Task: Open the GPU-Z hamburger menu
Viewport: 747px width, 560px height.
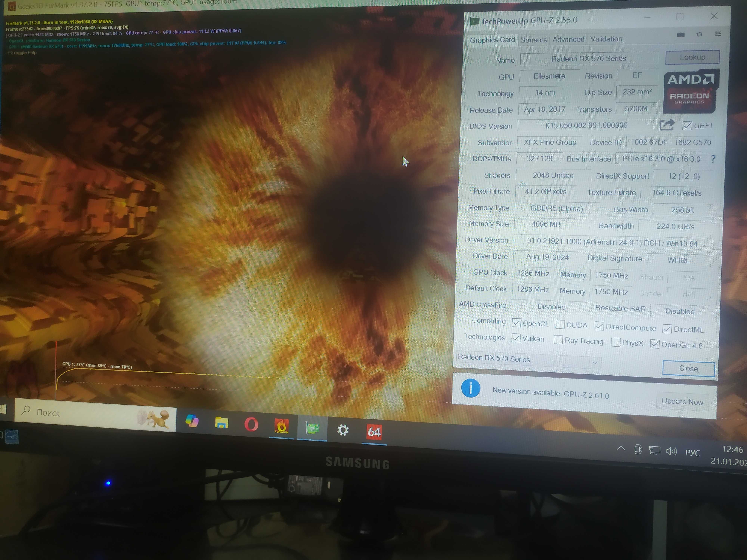Action: [718, 34]
